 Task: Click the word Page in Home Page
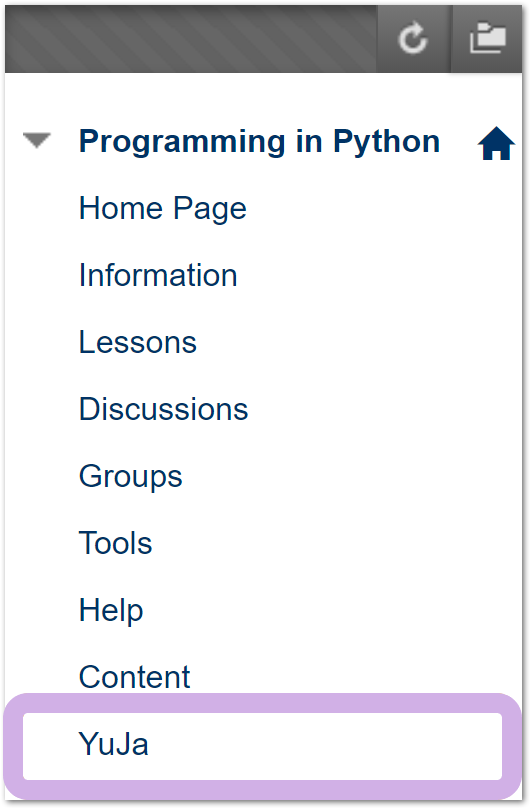click(210, 210)
